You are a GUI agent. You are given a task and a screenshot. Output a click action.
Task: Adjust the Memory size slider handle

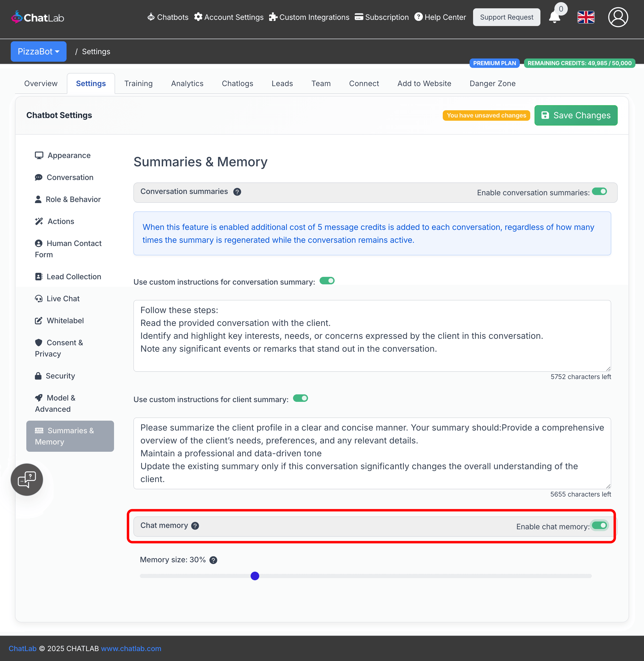tap(255, 576)
